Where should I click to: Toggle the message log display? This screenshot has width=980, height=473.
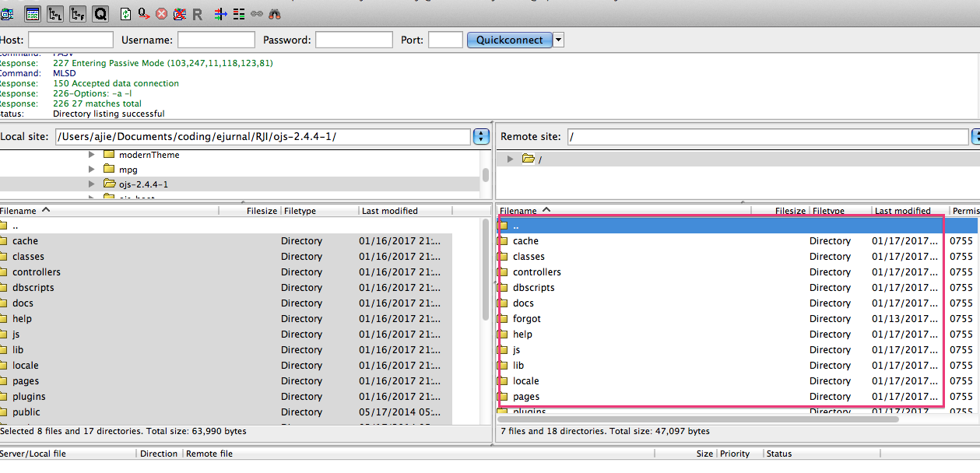point(33,13)
